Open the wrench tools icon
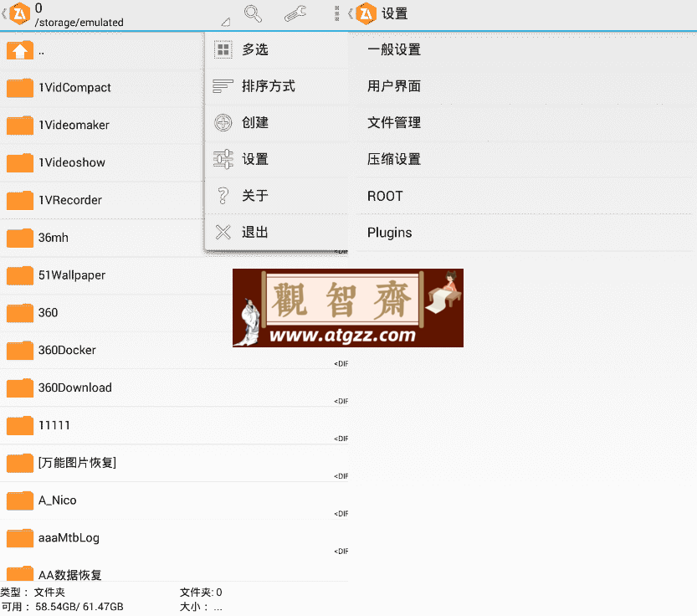This screenshot has width=697, height=616. click(x=295, y=13)
